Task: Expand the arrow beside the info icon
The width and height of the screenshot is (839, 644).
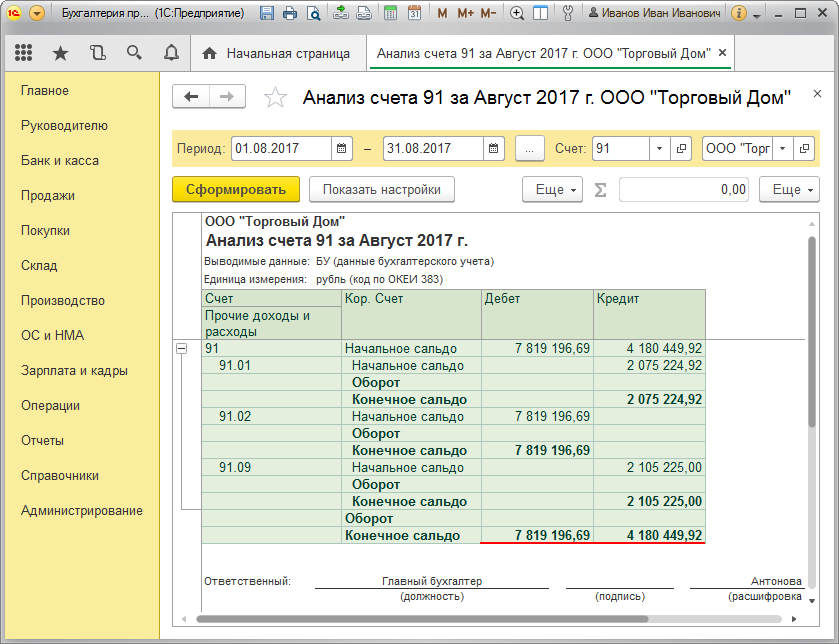Action: click(x=757, y=16)
